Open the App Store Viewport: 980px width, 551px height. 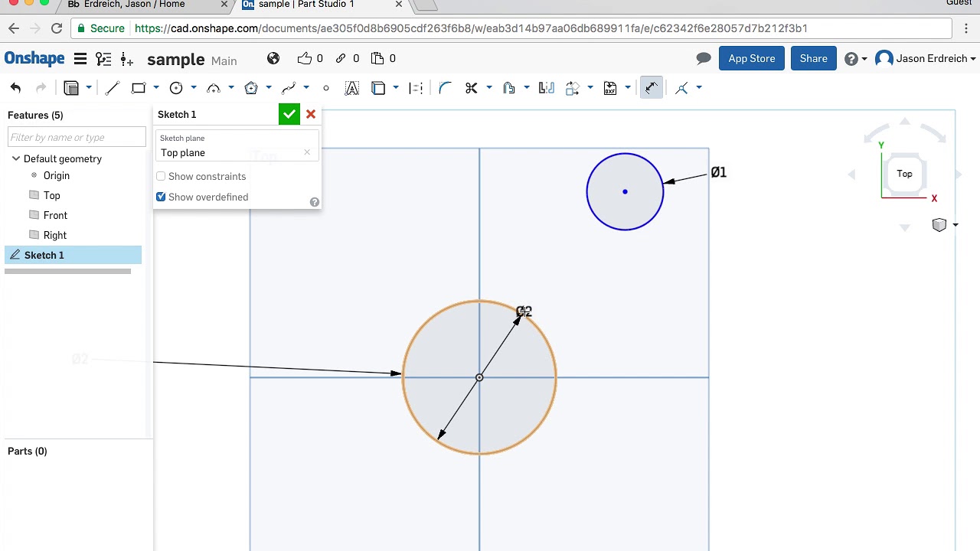pyautogui.click(x=751, y=59)
